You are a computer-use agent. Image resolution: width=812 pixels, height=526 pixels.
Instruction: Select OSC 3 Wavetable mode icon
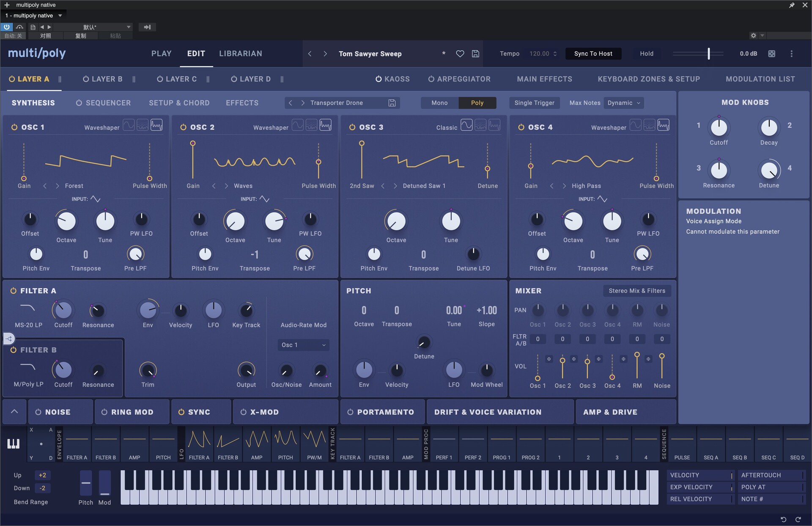click(480, 125)
